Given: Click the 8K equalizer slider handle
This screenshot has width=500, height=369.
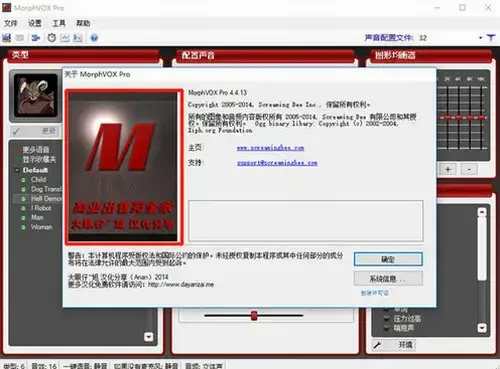Looking at the screenshot, I should [x=470, y=117].
